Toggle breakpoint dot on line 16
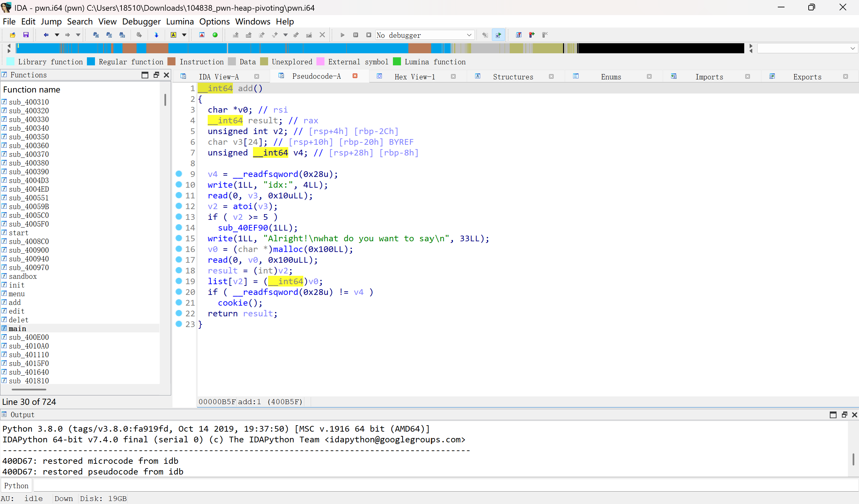The width and height of the screenshot is (859, 504). (179, 249)
